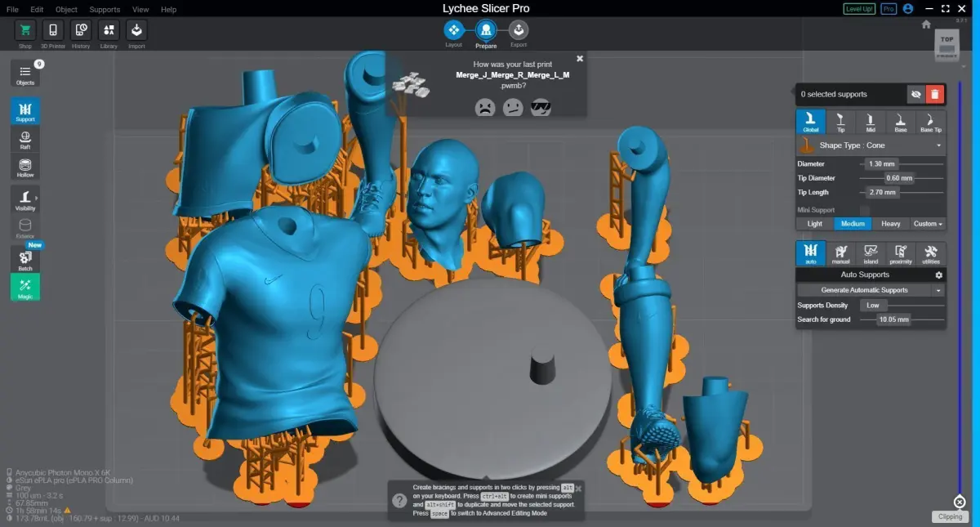Rate last print with neutral face
Viewport: 980px width, 527px height.
point(513,106)
